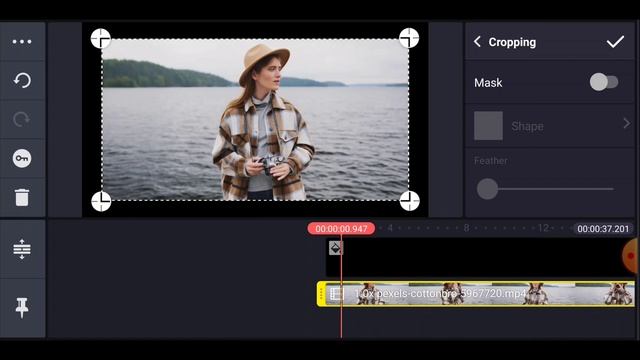640x360 pixels.
Task: Click the 4 second ruler mark
Action: [x=390, y=228]
